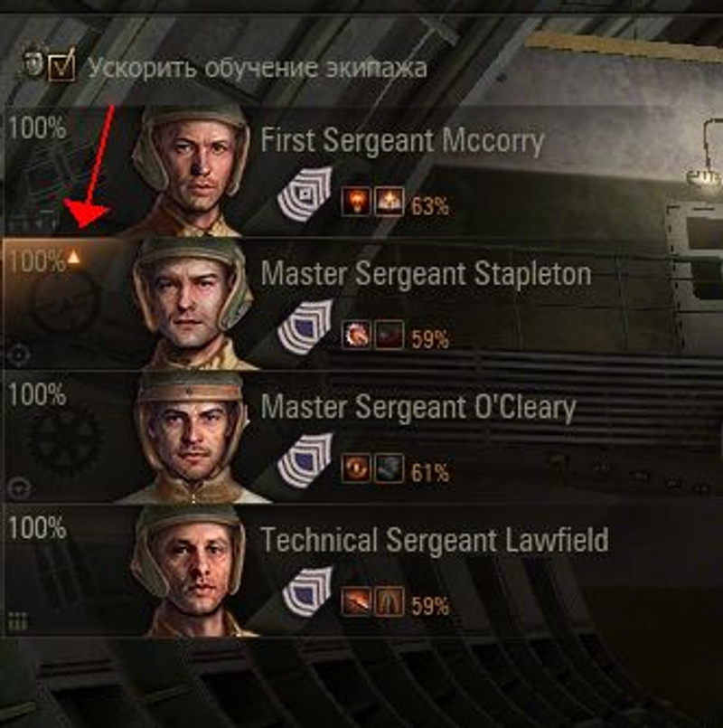The height and width of the screenshot is (728, 723).
Task: Select Master Sergeant Stapleton crew member
Action: click(362, 304)
